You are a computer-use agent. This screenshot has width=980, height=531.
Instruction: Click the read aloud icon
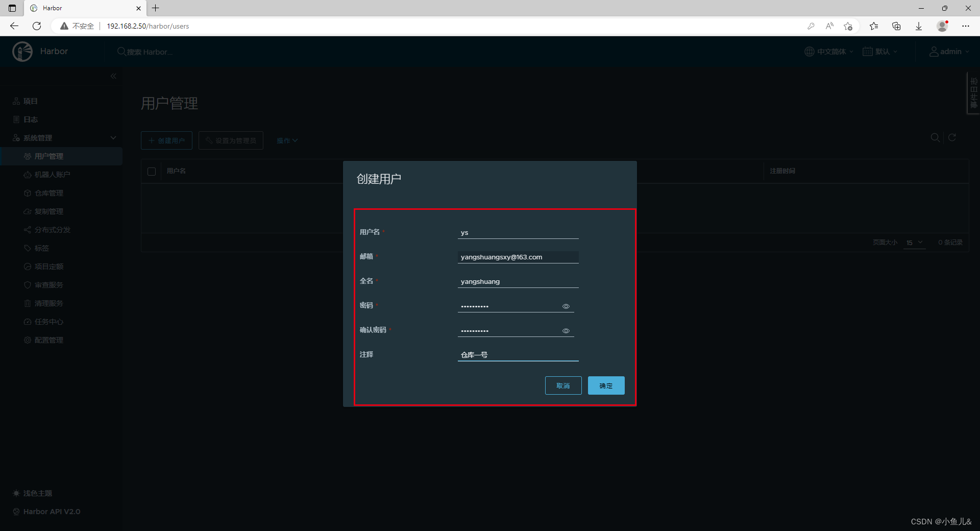(x=829, y=26)
